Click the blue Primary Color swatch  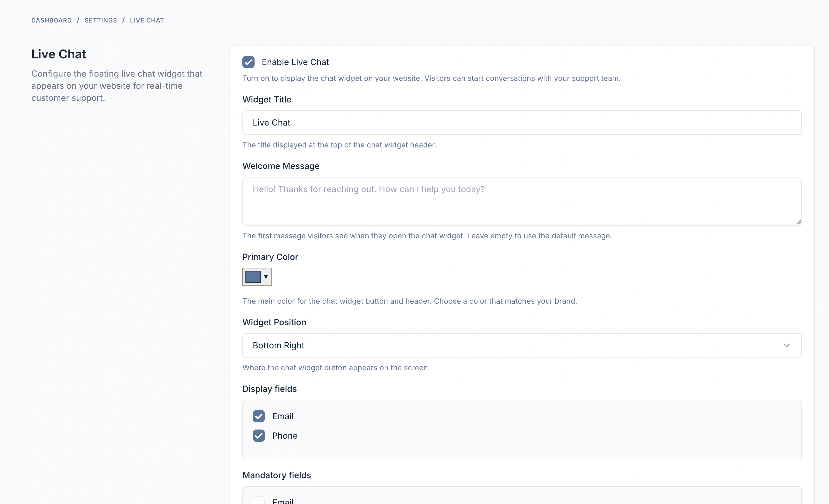pyautogui.click(x=253, y=277)
